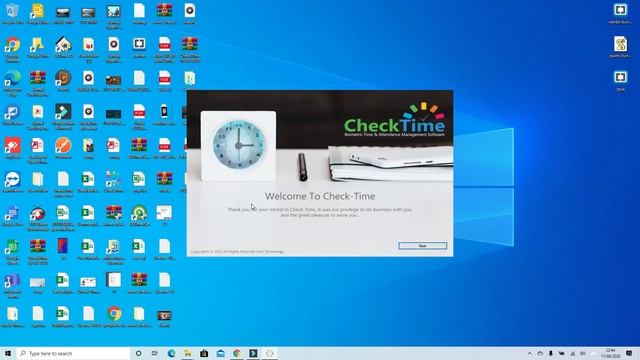The height and width of the screenshot is (360, 640).
Task: Select the yellow Google Slides shortcut
Action: pyautogui.click(x=38, y=11)
